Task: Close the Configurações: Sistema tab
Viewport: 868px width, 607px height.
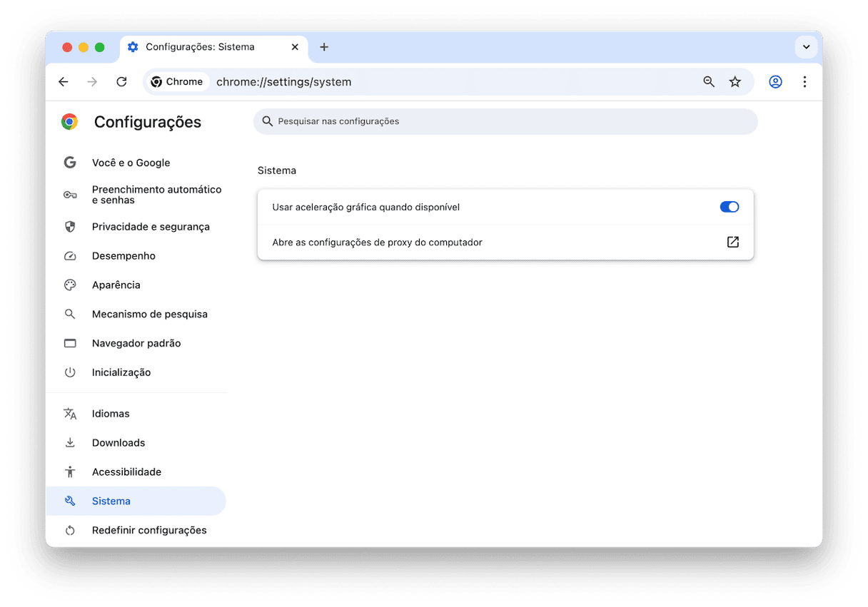Action: click(x=295, y=47)
